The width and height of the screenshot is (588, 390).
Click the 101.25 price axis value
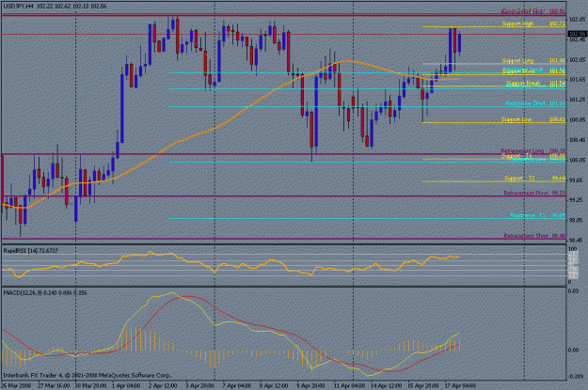click(x=577, y=100)
